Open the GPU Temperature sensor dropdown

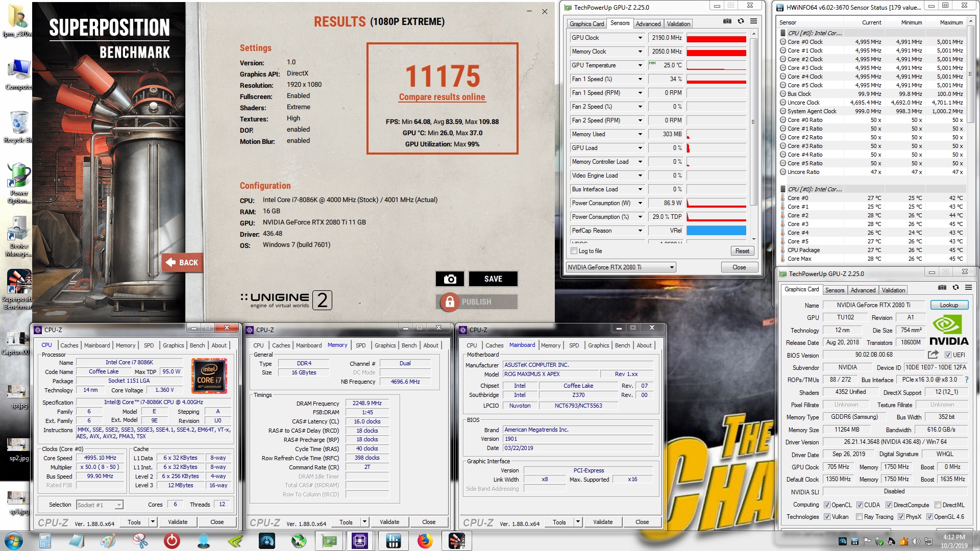[x=640, y=65]
